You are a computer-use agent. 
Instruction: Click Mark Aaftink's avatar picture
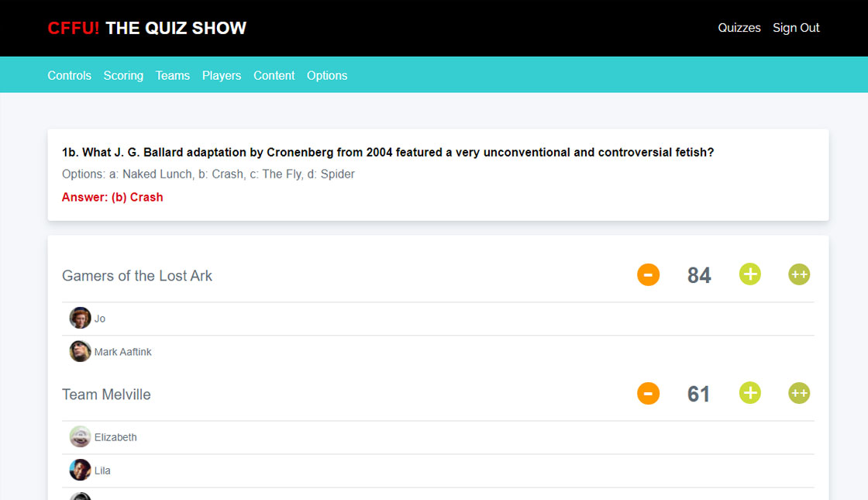tap(80, 351)
